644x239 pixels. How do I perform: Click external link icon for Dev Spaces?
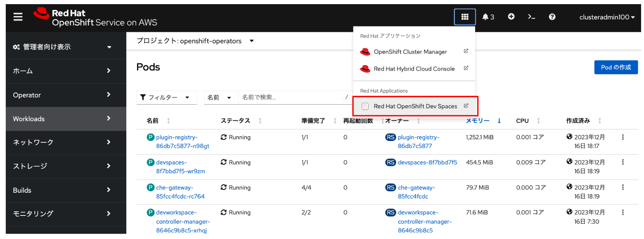466,106
